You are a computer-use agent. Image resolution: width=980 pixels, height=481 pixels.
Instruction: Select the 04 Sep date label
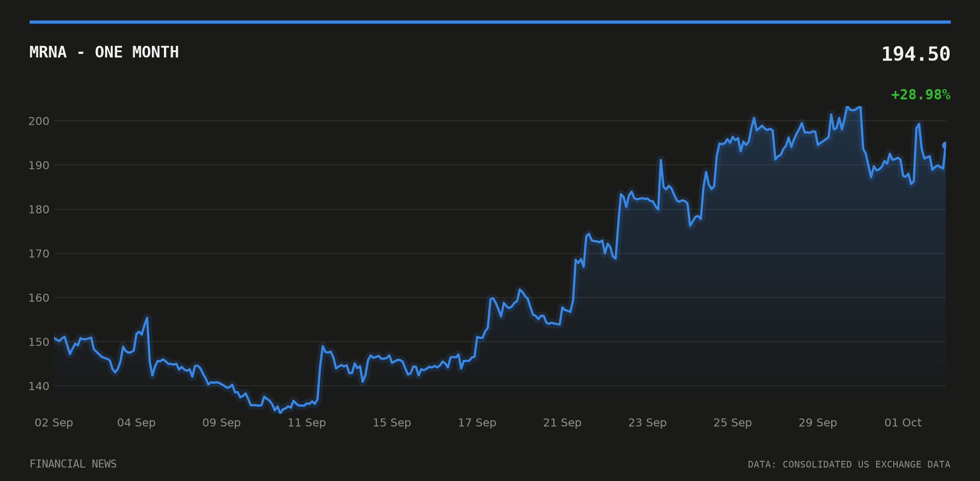[136, 423]
